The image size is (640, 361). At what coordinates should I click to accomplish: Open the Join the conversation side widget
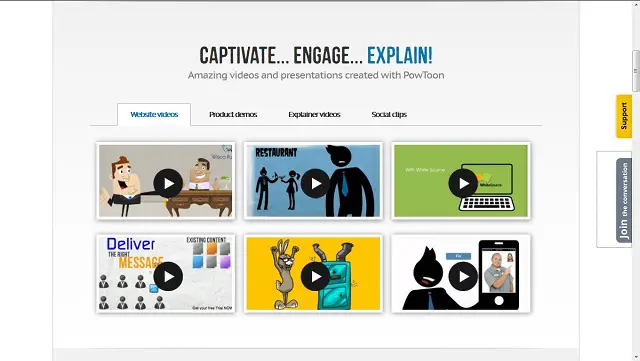pos(624,200)
